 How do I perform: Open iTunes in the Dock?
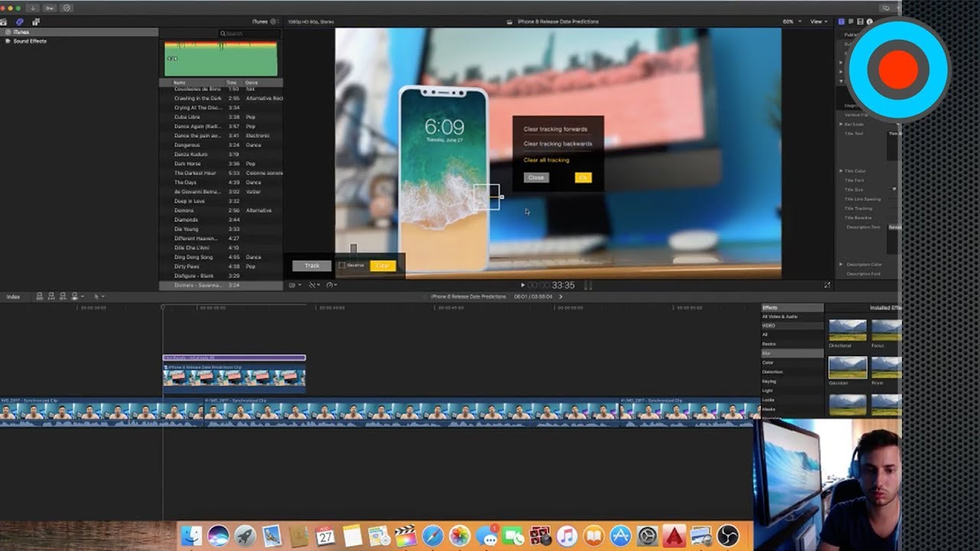pos(567,536)
